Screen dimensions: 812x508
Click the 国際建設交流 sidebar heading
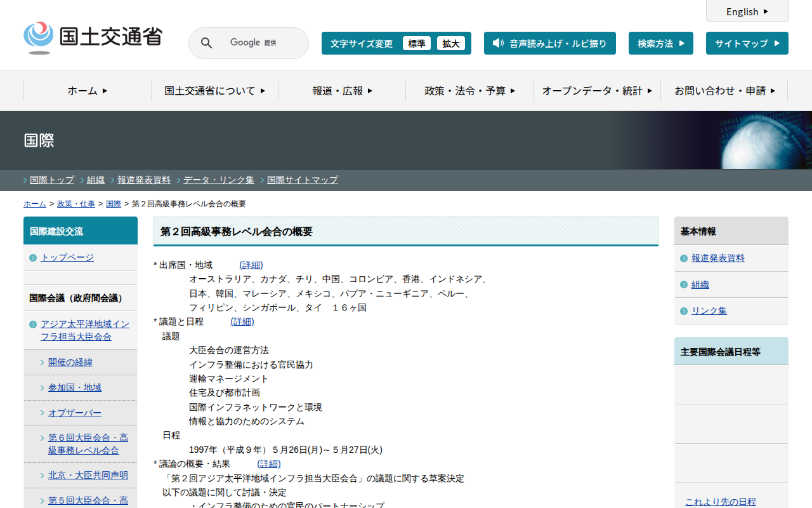pyautogui.click(x=81, y=231)
